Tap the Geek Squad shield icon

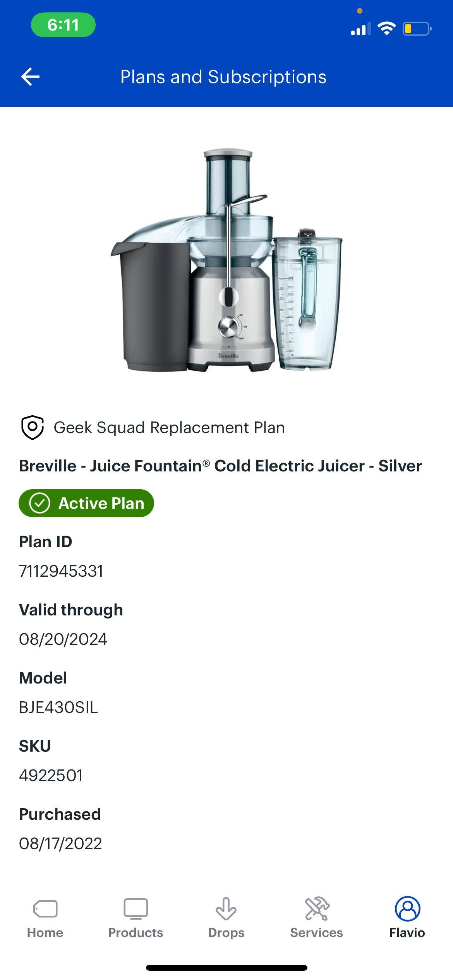point(32,427)
